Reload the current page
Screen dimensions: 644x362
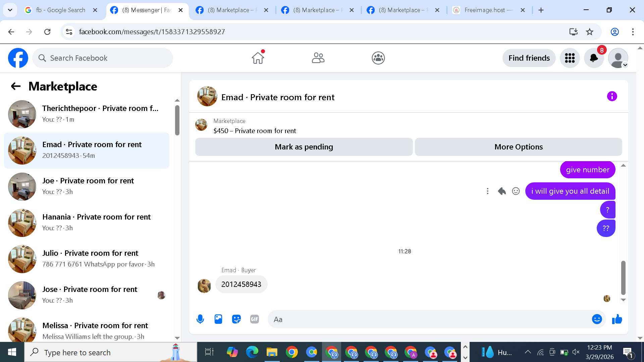(47, 32)
